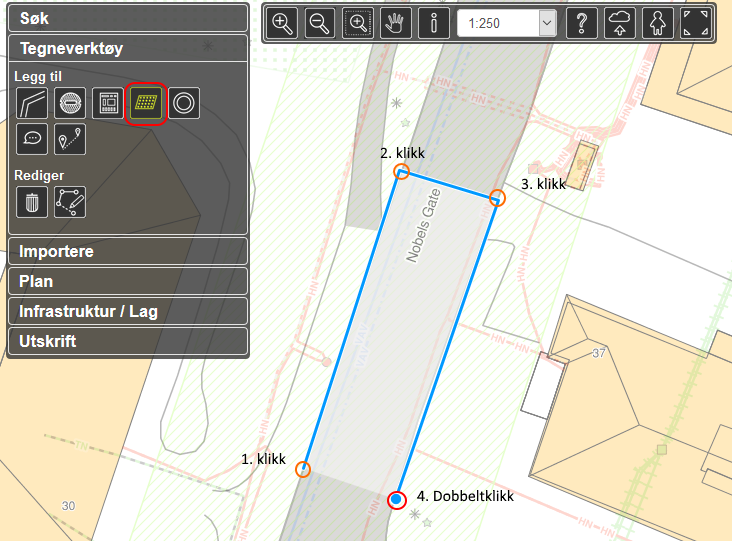Select the route pin marker tool
732x541 pixels.
click(70, 139)
